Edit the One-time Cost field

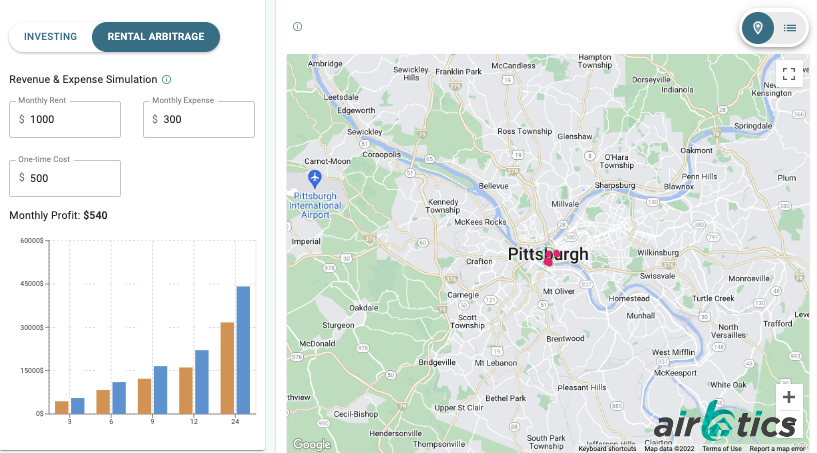pos(65,178)
